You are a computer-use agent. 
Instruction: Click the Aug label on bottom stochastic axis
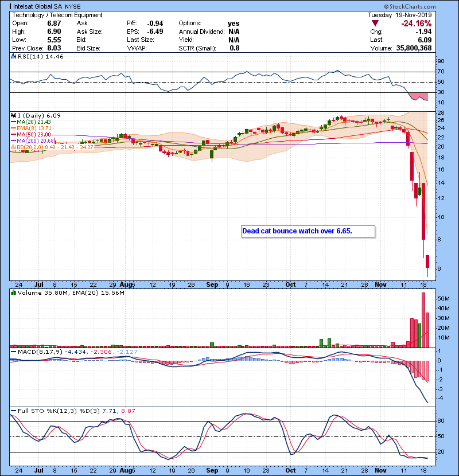coord(126,470)
